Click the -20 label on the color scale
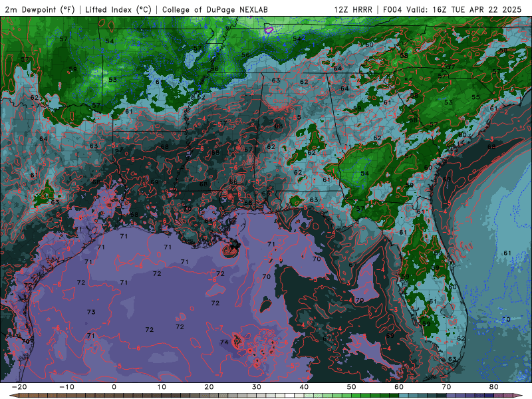 pyautogui.click(x=19, y=387)
